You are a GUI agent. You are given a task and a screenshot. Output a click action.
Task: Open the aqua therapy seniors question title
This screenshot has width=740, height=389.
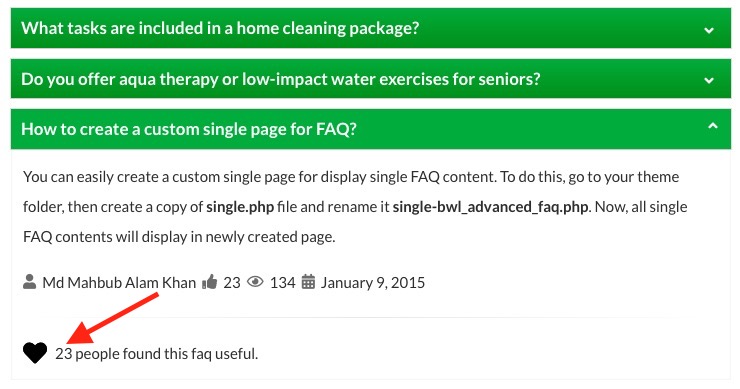coord(281,79)
